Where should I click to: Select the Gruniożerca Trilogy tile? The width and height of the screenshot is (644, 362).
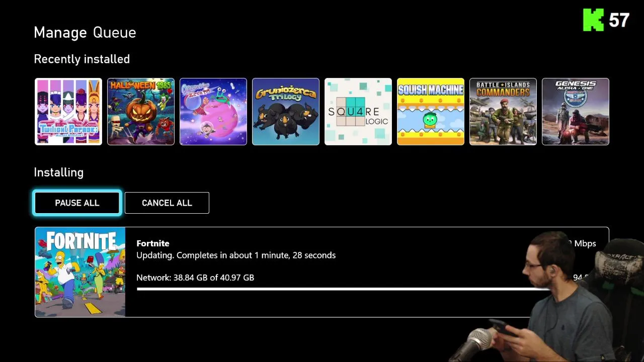(x=286, y=112)
